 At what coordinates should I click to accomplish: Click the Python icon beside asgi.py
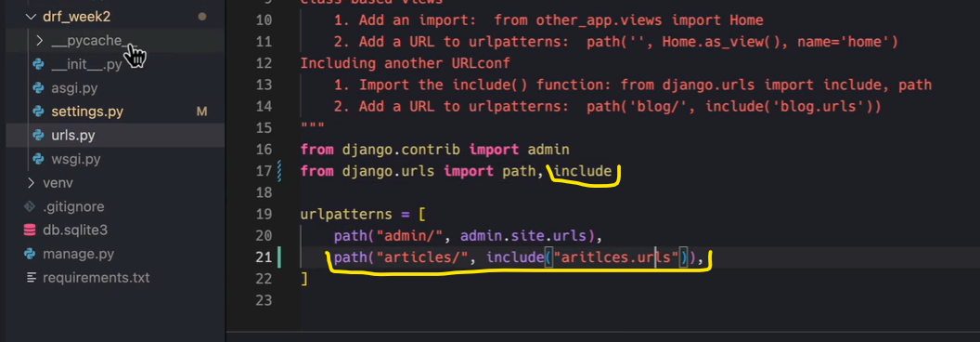(x=39, y=88)
